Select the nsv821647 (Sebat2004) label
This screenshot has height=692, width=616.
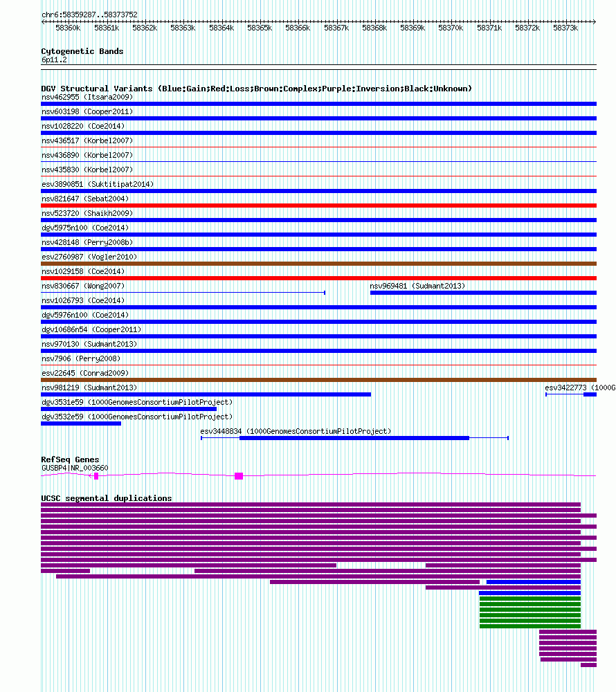click(x=85, y=199)
